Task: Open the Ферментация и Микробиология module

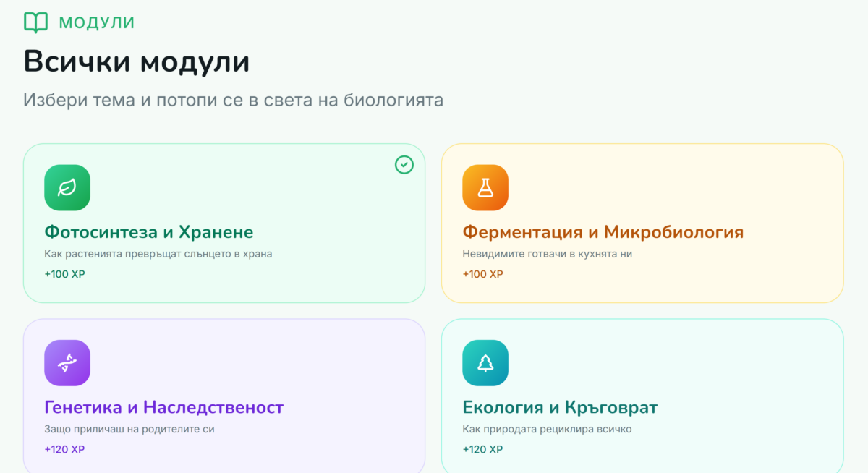Action: click(x=603, y=232)
